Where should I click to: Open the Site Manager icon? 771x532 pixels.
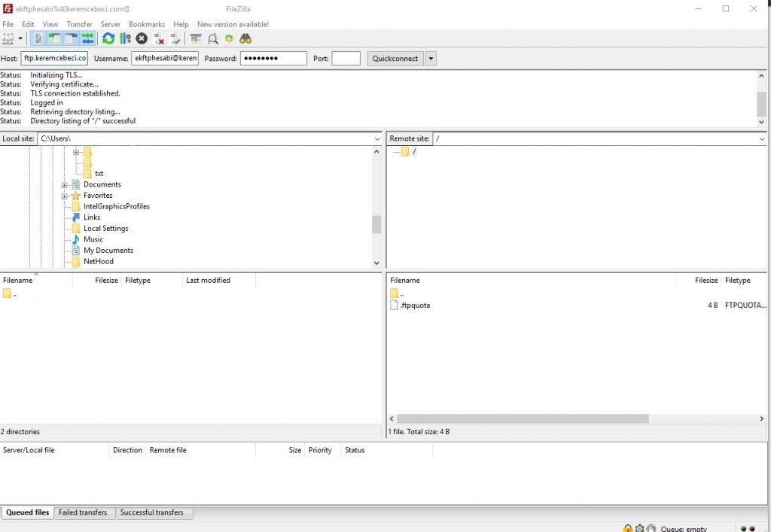pos(8,39)
